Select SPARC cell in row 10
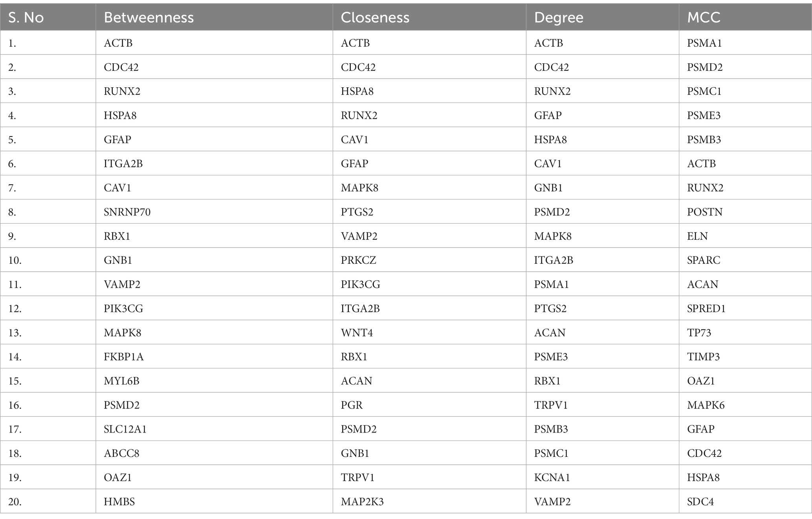Viewport: 812px width, 519px height. click(704, 260)
